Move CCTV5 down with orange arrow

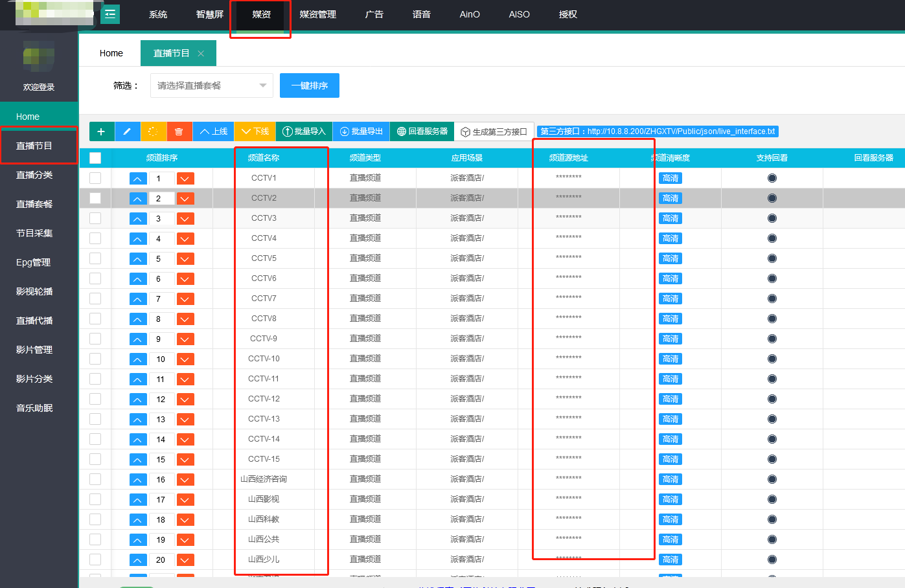[185, 259]
